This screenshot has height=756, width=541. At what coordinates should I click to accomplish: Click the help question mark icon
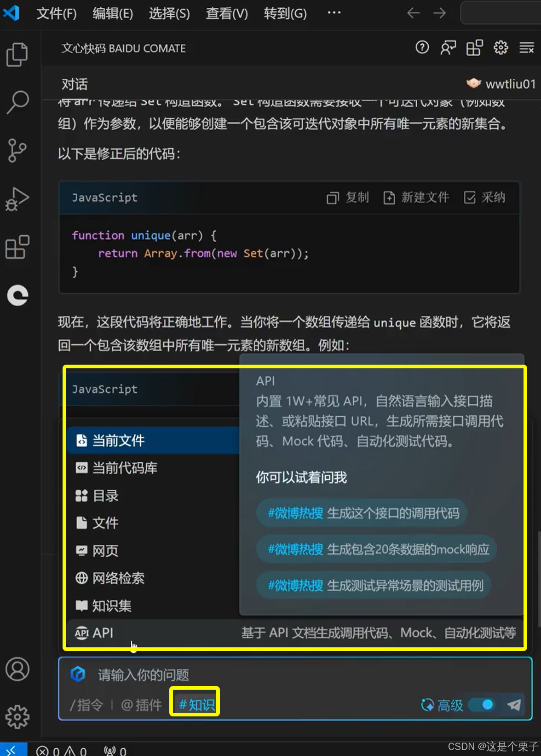coord(422,47)
